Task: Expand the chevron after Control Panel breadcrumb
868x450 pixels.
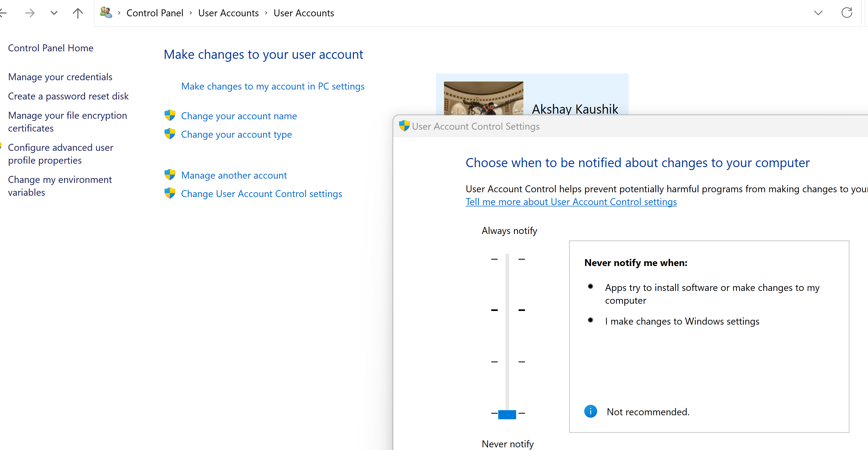Action: tap(191, 13)
